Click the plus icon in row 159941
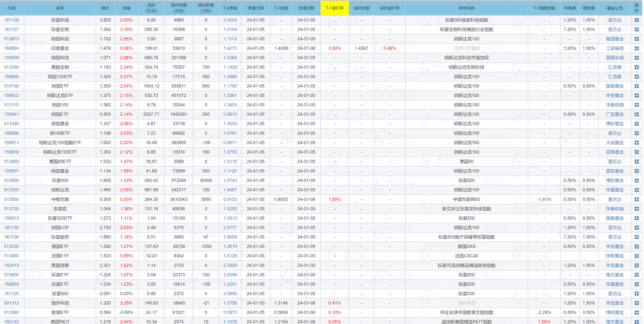Image resolution: width=644 pixels, height=324 pixels. tap(636, 115)
